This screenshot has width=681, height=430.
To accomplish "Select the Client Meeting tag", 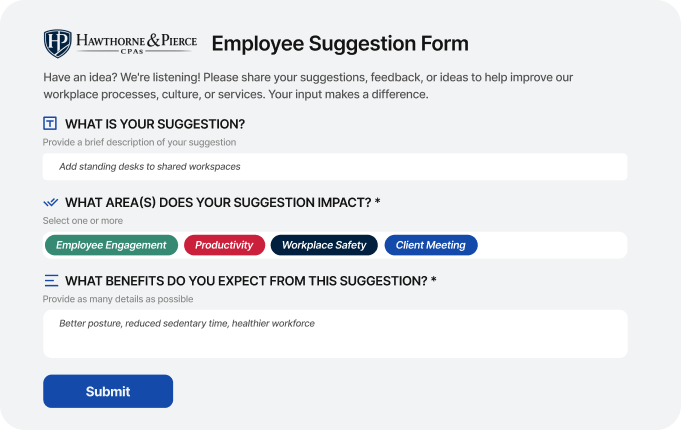I will click(x=431, y=245).
